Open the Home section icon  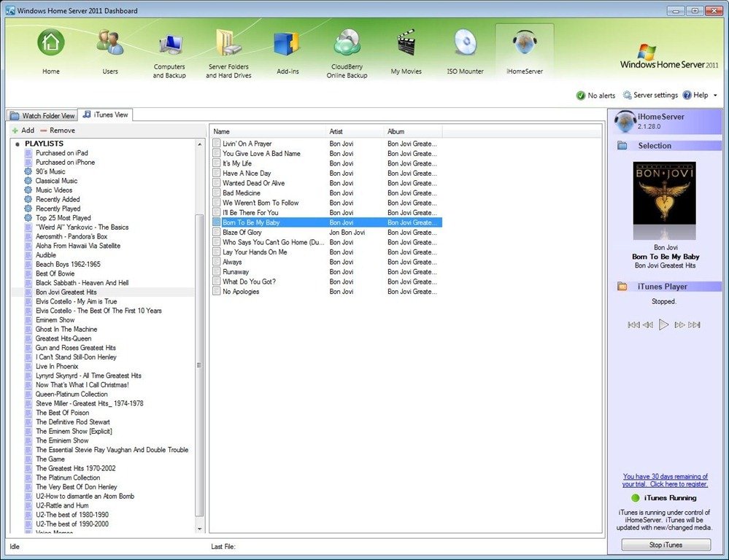click(x=50, y=43)
